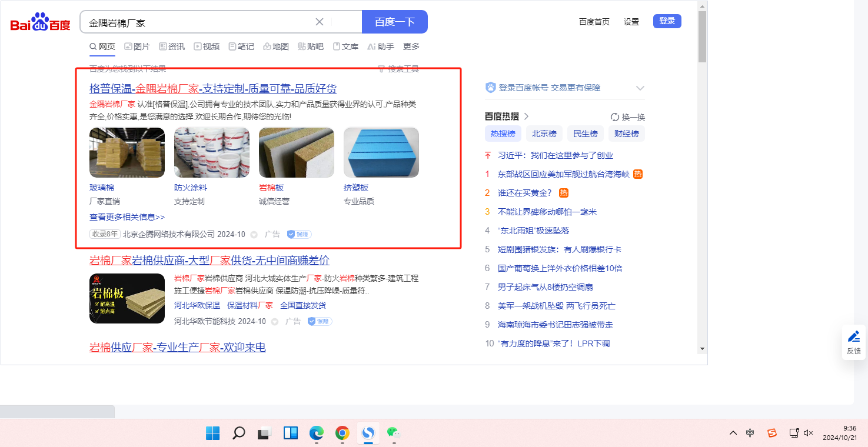Click the 岩棉板 product thumbnail

point(297,152)
